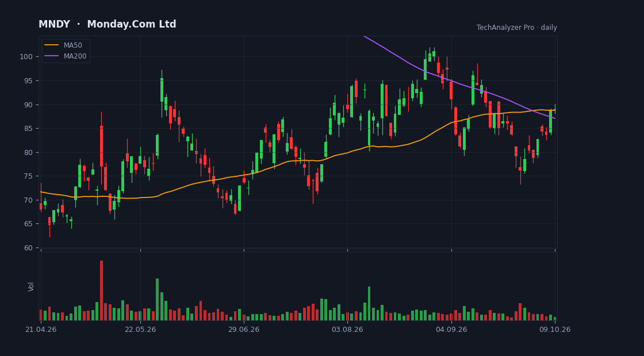Click the orange MA50 legend line swatch

point(51,45)
